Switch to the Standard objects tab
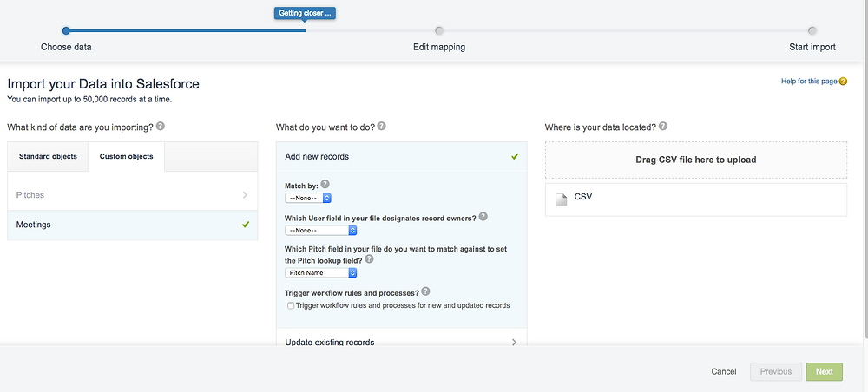Screen dimensions: 868x392 pos(48,156)
